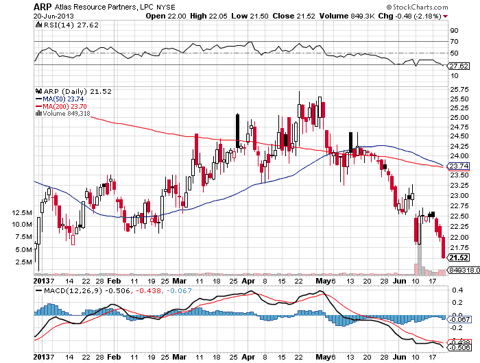Click the Volume 849.3K header value
The image size is (480, 363).
(347, 16)
